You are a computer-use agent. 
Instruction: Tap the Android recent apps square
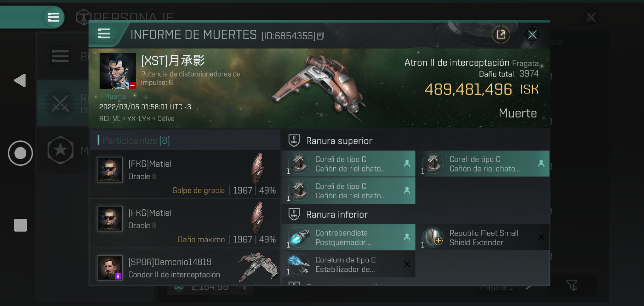click(x=20, y=225)
